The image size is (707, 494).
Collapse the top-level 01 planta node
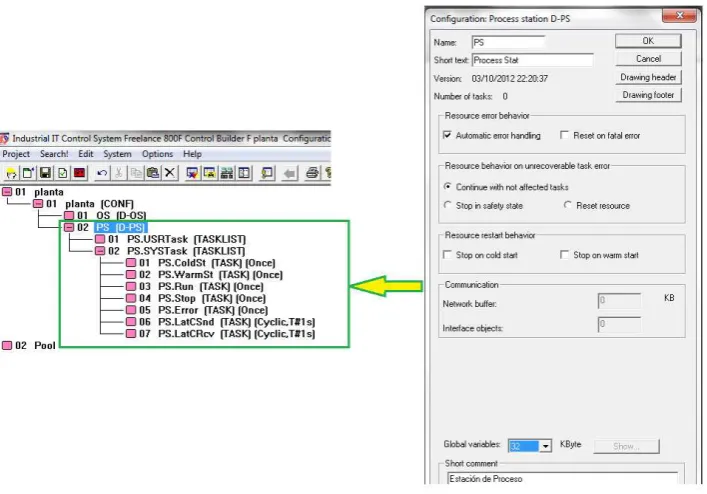(7, 192)
